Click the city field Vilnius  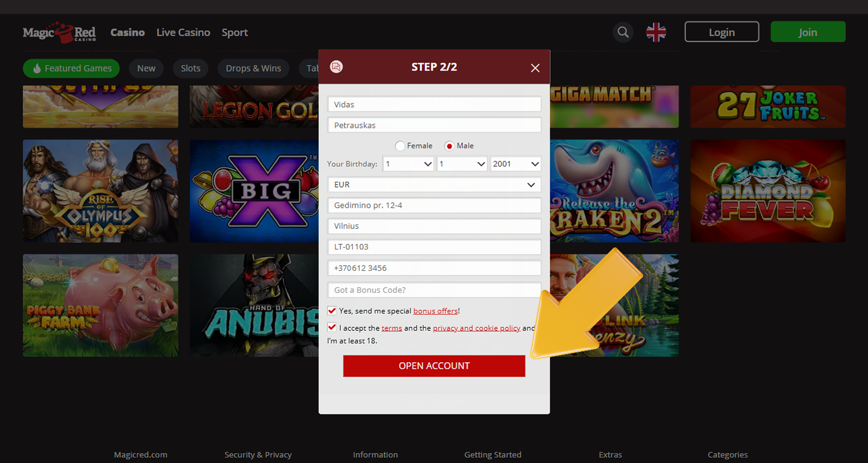coord(434,226)
